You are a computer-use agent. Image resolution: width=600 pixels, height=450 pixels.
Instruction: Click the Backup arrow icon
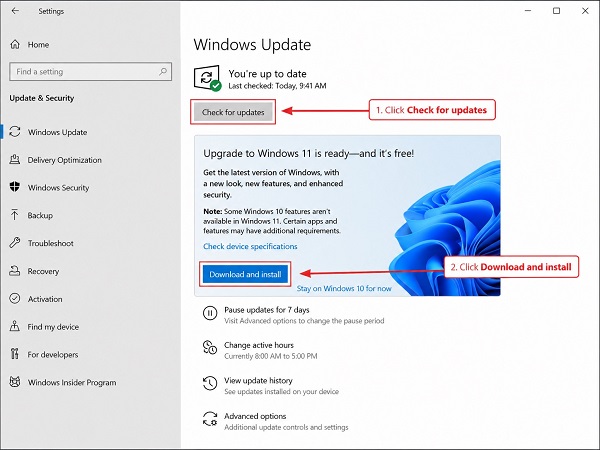click(15, 215)
